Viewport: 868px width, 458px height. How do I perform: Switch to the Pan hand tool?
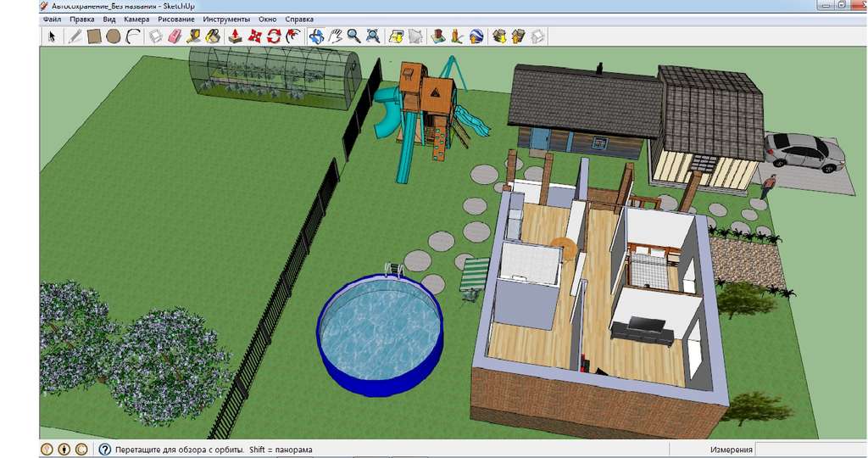(x=335, y=36)
